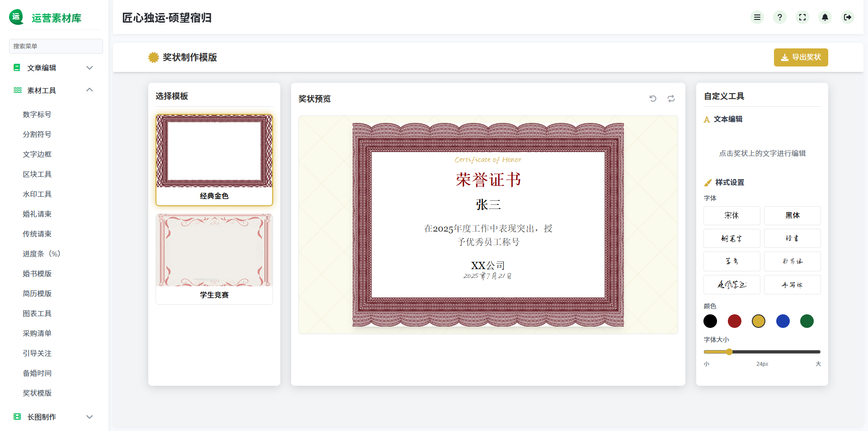
Task: Click the reset icon in 奖状预览 panel
Action: coord(671,99)
